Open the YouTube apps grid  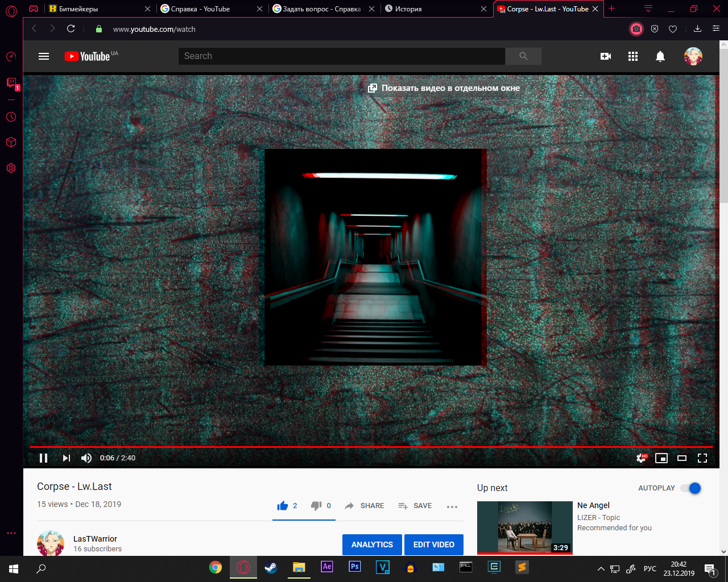633,56
